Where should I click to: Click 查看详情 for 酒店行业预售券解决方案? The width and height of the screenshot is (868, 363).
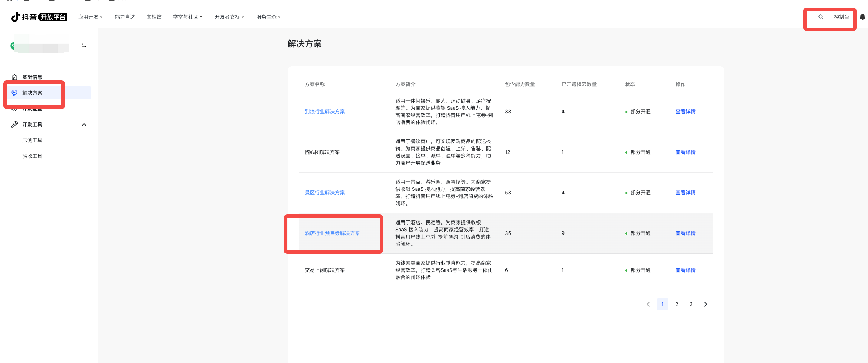[685, 233]
